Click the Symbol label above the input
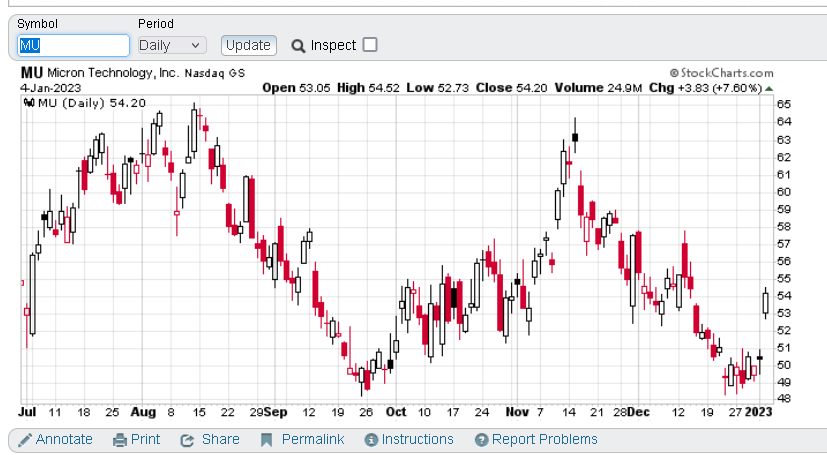Viewport: 827px width, 455px height. (x=37, y=24)
